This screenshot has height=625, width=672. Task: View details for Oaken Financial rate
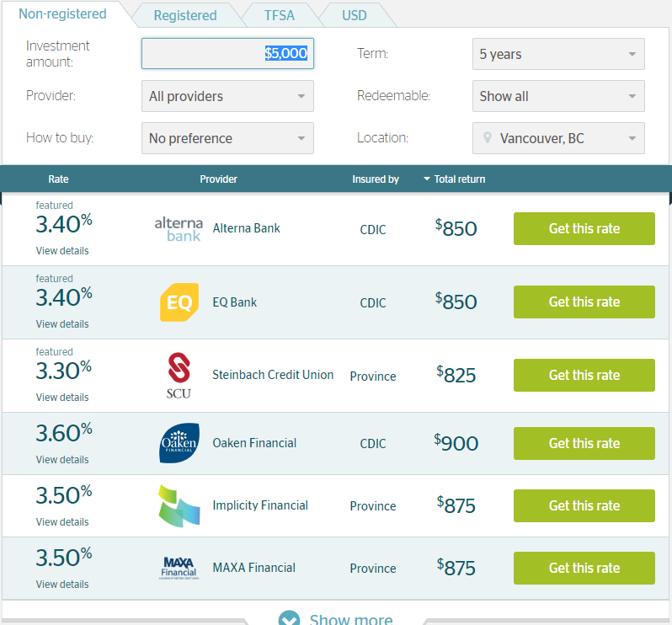tap(62, 460)
